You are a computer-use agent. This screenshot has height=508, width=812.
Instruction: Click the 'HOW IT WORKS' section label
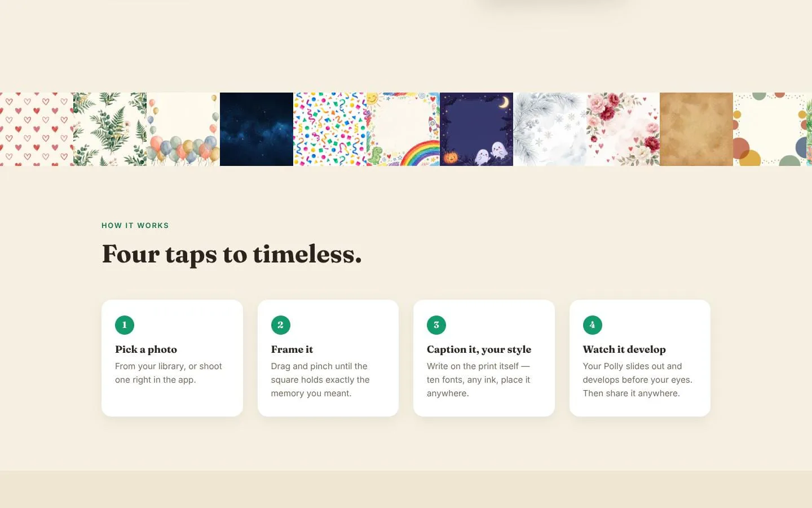[x=135, y=225]
